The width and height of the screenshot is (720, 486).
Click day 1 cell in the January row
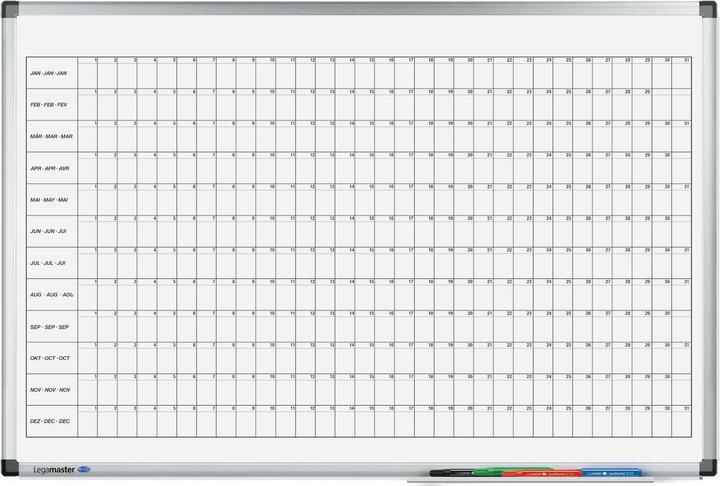[x=88, y=76]
